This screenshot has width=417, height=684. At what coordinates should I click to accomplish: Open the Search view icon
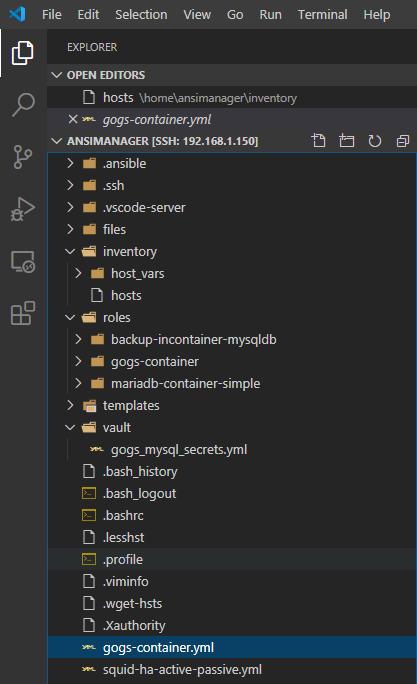tap(23, 105)
